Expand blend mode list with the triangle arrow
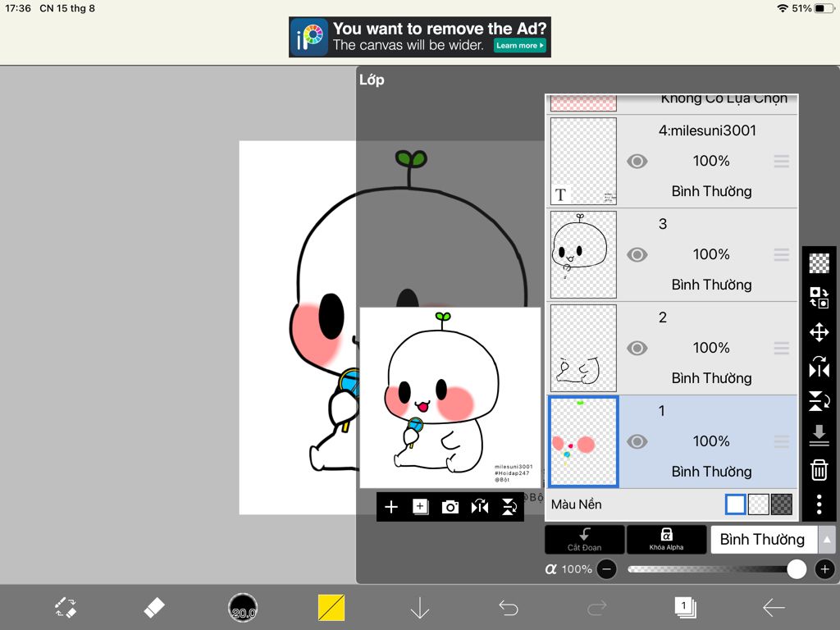840x630 pixels. coord(827,540)
